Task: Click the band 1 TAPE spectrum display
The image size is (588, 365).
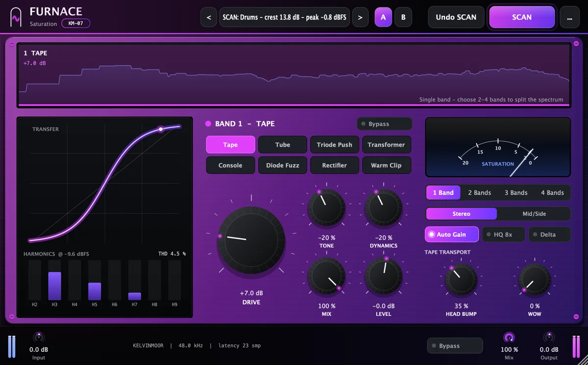Action: click(294, 75)
